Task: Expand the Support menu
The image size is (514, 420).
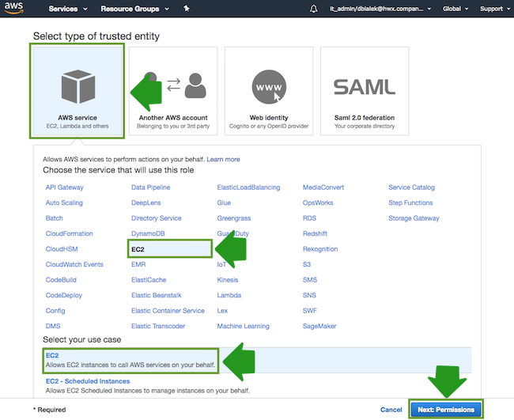Action: click(x=494, y=9)
